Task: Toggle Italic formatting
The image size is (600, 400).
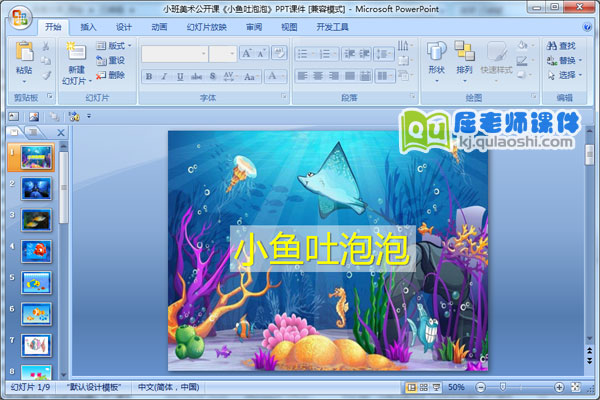Action: tap(164, 77)
